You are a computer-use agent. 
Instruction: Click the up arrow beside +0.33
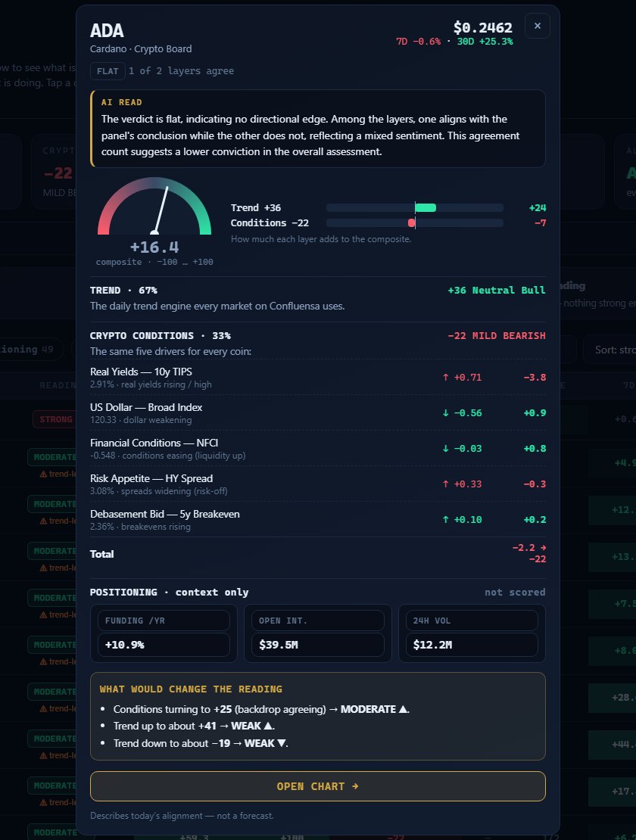pyautogui.click(x=445, y=484)
